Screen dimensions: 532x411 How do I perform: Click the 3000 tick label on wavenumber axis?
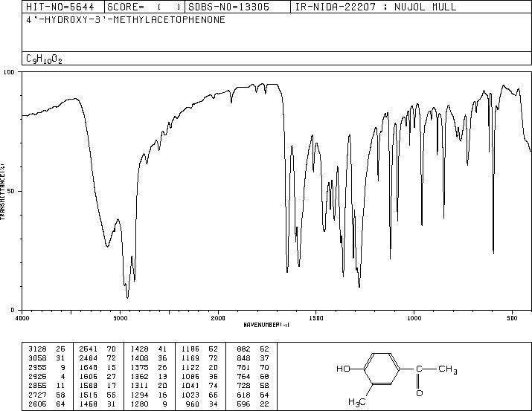(x=120, y=318)
